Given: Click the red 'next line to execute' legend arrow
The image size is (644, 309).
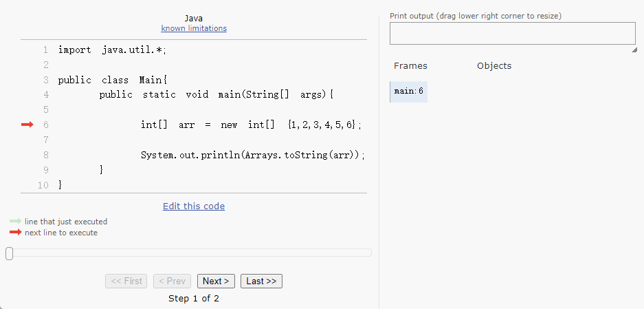Looking at the screenshot, I should [15, 233].
